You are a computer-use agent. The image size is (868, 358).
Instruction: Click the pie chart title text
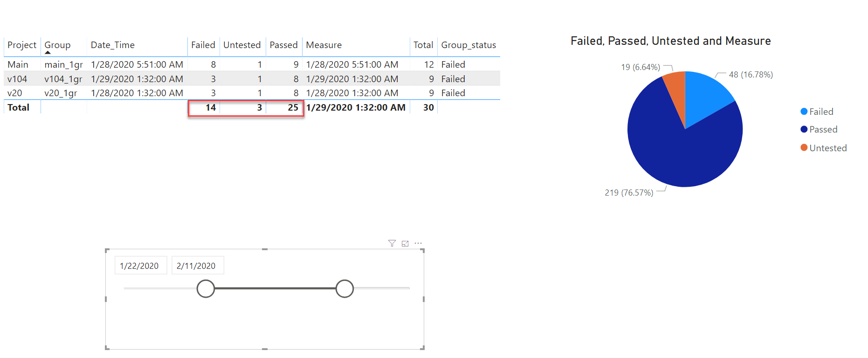(671, 41)
